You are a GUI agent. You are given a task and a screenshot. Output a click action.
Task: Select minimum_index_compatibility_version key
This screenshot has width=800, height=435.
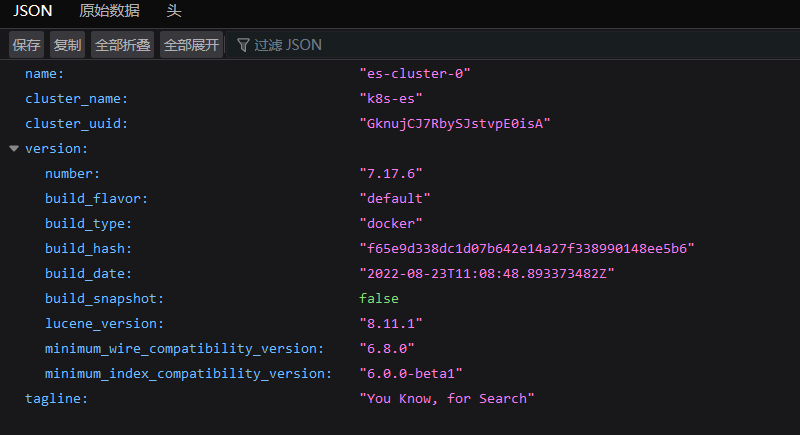click(x=189, y=373)
